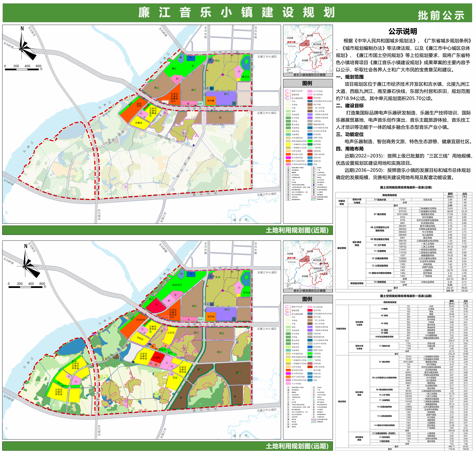Screen dimensions: 476x454
Task: Click public toilet (公共厕所) icon in upper legend
Action: 314,192
